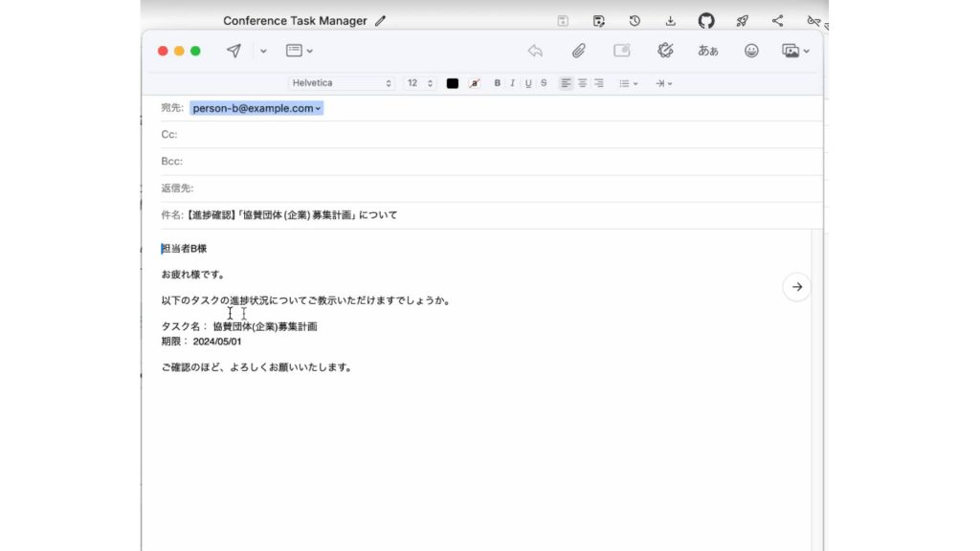This screenshot has height=551, width=980.
Task: Toggle bold text formatting
Action: pyautogui.click(x=497, y=83)
